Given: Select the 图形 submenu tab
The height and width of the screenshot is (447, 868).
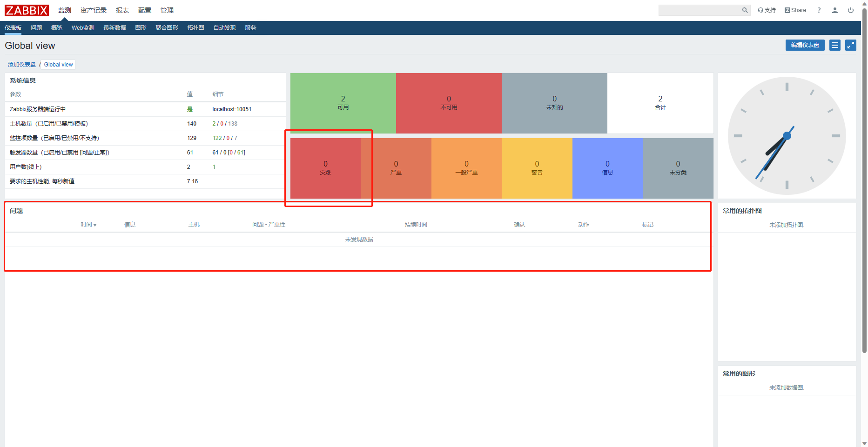Looking at the screenshot, I should (x=141, y=28).
